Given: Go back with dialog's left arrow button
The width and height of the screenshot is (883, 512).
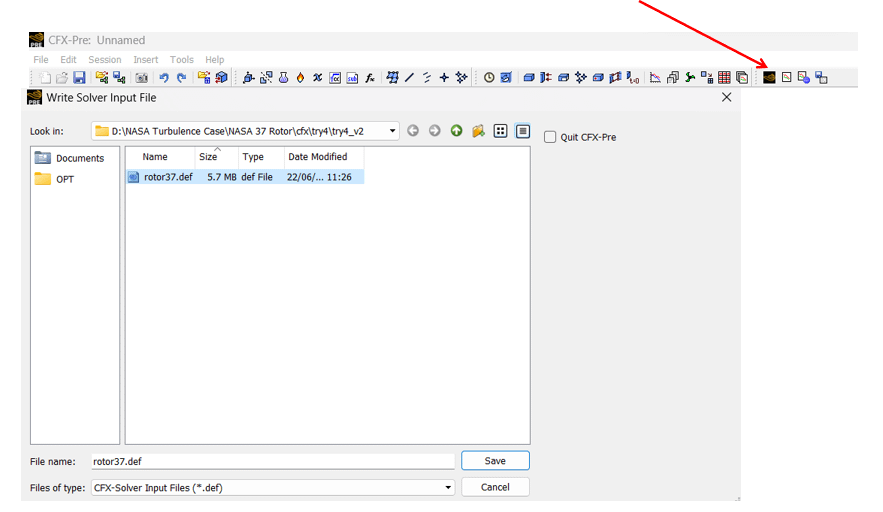Looking at the screenshot, I should click(x=413, y=131).
